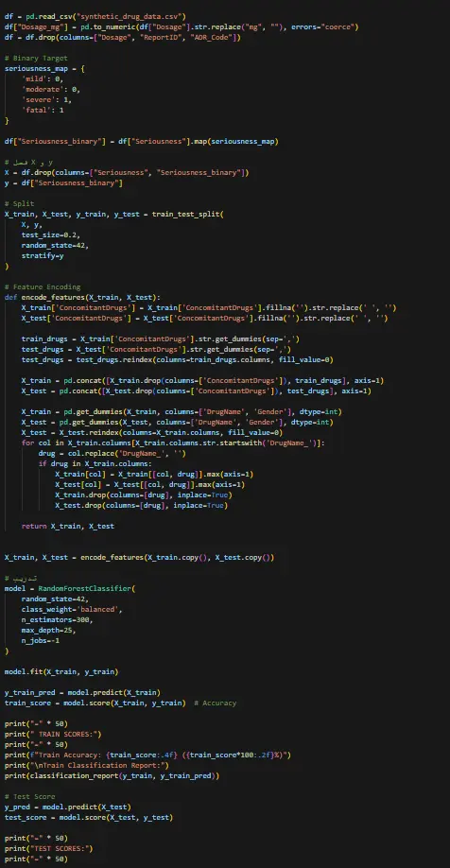Click the df["Seriousness"].map(seriousness_map) line
The image size is (450, 868).
141,141
